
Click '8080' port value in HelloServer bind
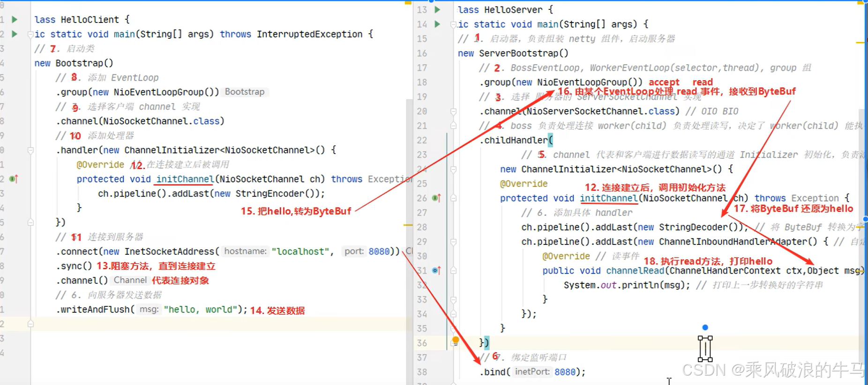click(565, 372)
